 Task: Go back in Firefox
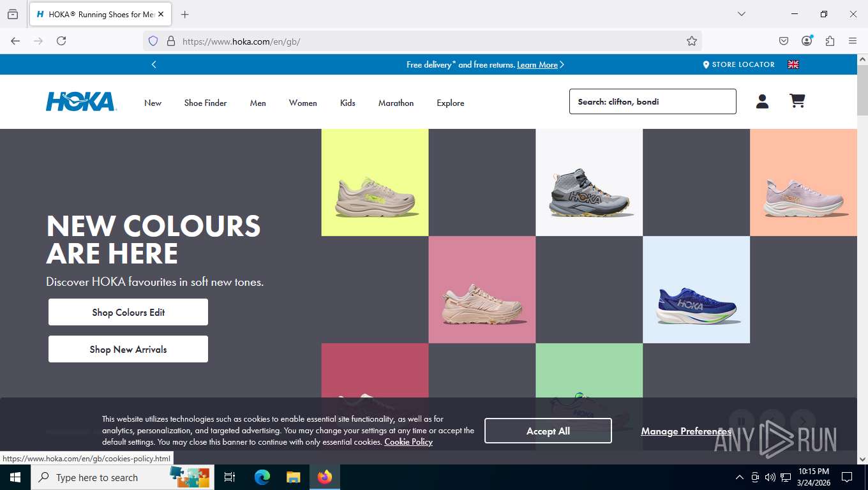pos(15,41)
